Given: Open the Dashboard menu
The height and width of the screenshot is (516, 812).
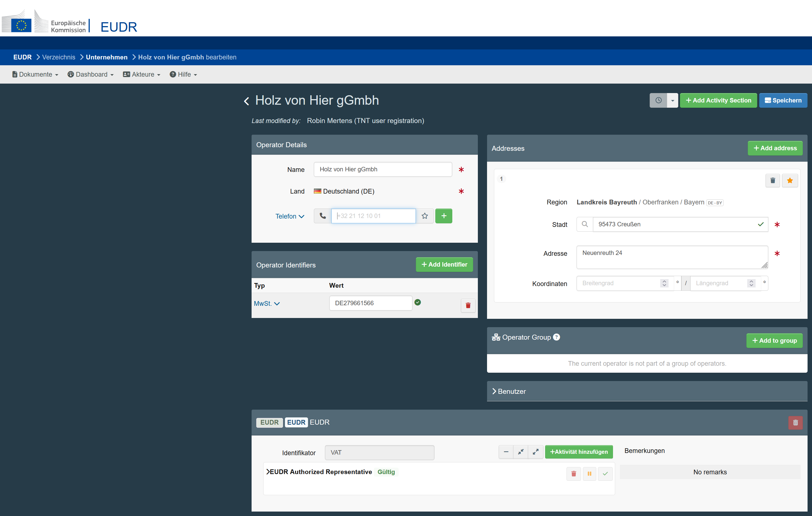Looking at the screenshot, I should pos(91,74).
